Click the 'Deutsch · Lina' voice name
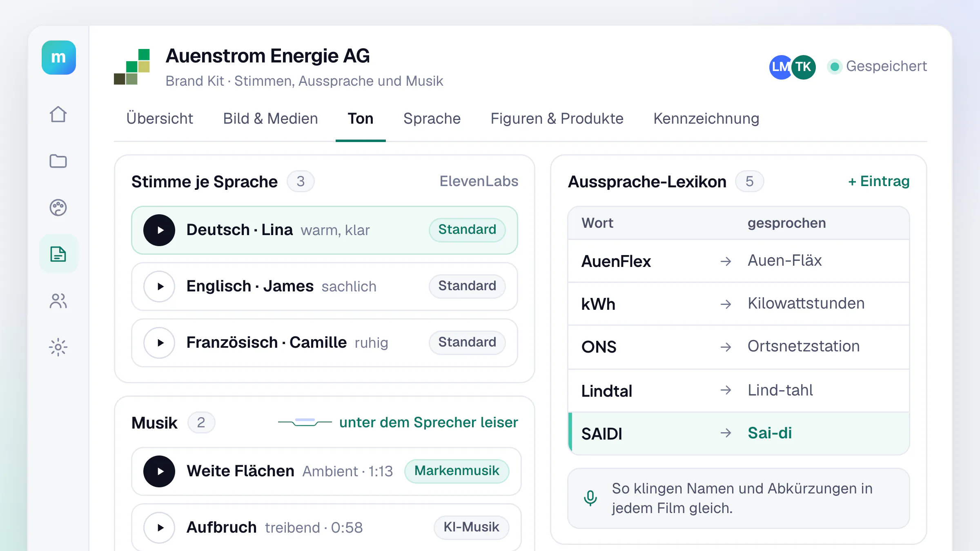The width and height of the screenshot is (980, 551). click(240, 230)
